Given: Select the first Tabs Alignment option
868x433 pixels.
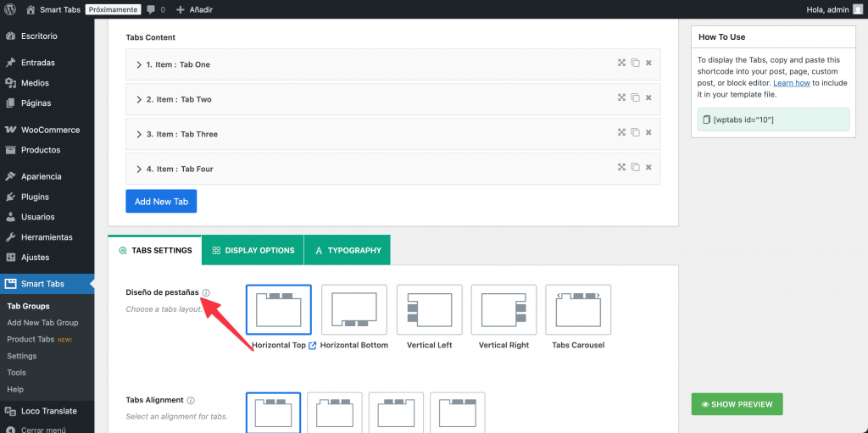Looking at the screenshot, I should click(273, 413).
